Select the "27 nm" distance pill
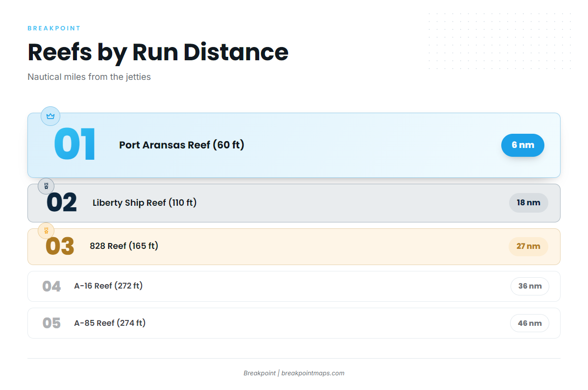The image size is (588, 390). (x=528, y=246)
